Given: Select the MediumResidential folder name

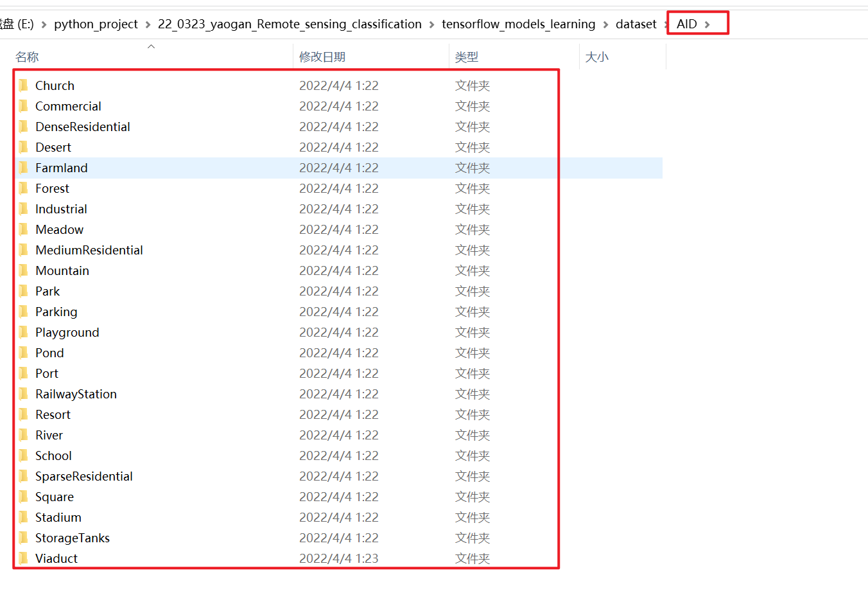Looking at the screenshot, I should pos(89,250).
